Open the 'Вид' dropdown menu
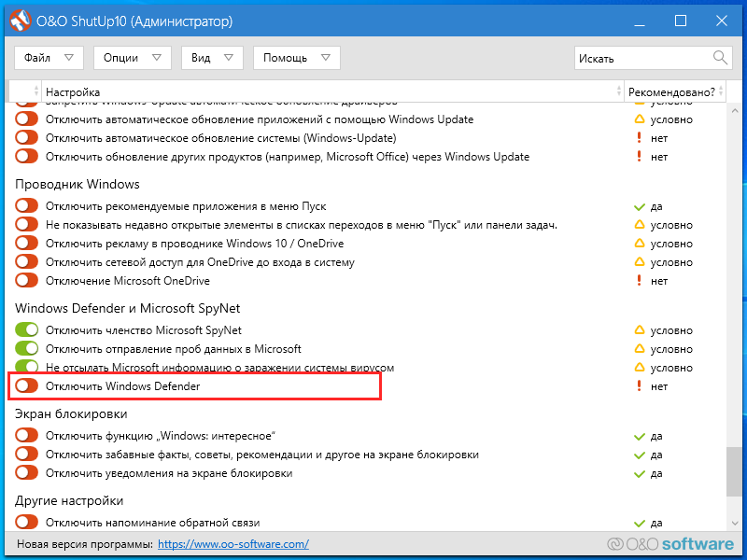The image size is (747, 560). (x=213, y=58)
